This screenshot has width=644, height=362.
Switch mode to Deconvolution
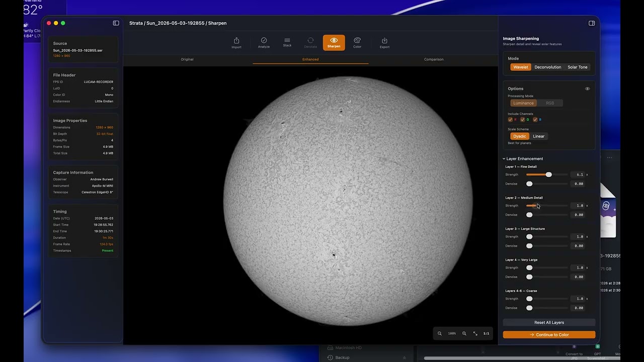point(548,67)
